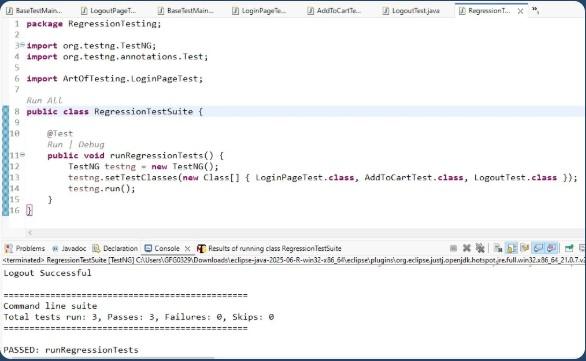Viewport: 586px width, 361px height.
Task: Click line number 8 in the gutter
Action: coord(17,112)
